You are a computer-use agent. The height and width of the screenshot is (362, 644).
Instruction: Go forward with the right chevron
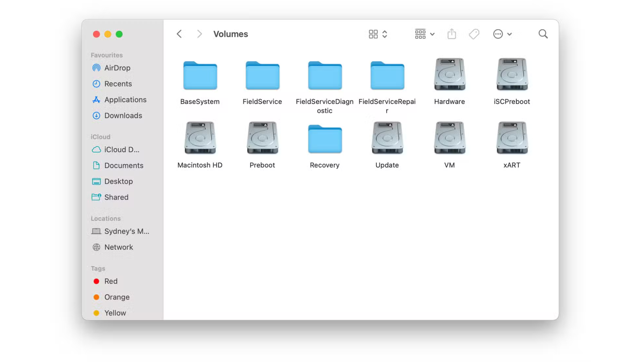[x=200, y=34]
